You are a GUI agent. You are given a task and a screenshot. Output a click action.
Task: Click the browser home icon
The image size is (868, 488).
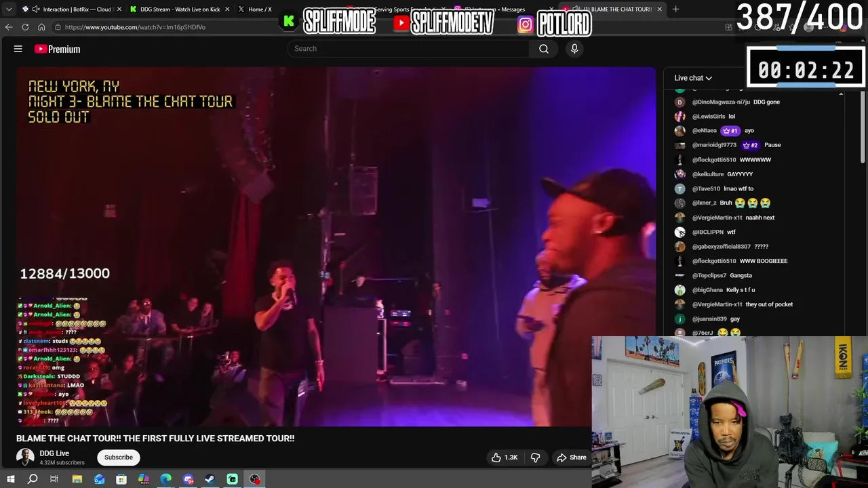41,27
